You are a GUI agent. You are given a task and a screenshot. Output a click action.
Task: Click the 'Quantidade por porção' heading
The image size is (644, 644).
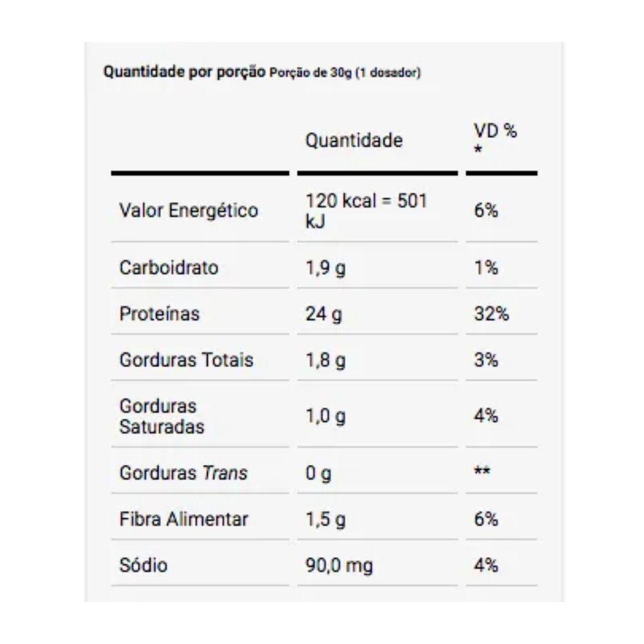tap(184, 72)
